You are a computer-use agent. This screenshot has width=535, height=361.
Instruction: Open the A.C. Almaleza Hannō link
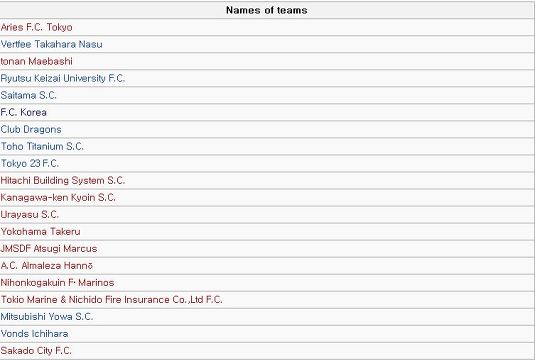coord(47,265)
